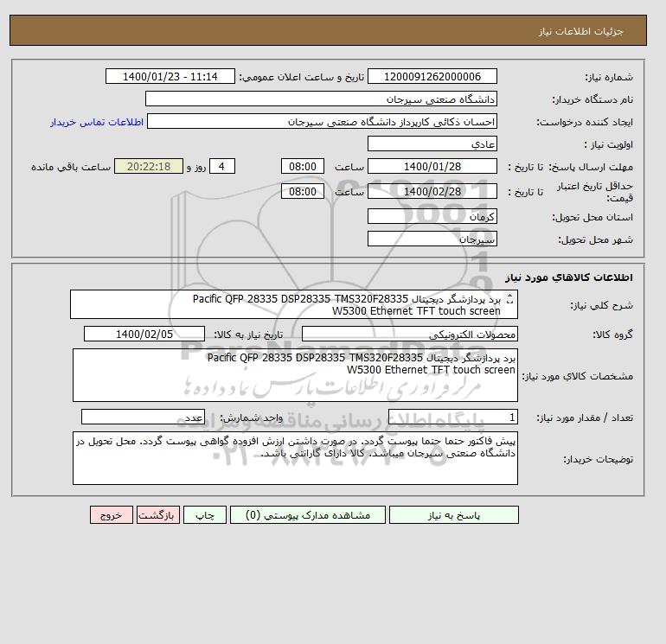This screenshot has width=666, height=644.
Task: Click the شرح کلی نیاز label
Action: (x=601, y=305)
